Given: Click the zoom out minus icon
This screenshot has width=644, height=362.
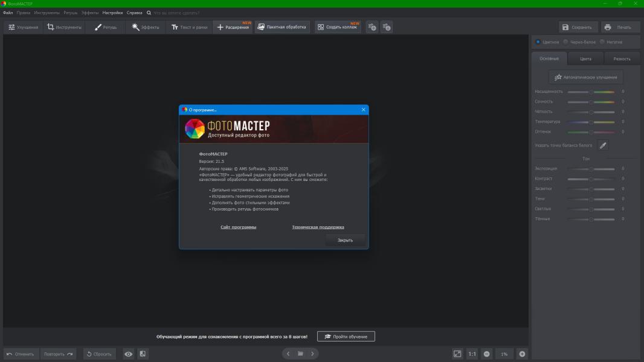Looking at the screenshot, I should point(487,354).
